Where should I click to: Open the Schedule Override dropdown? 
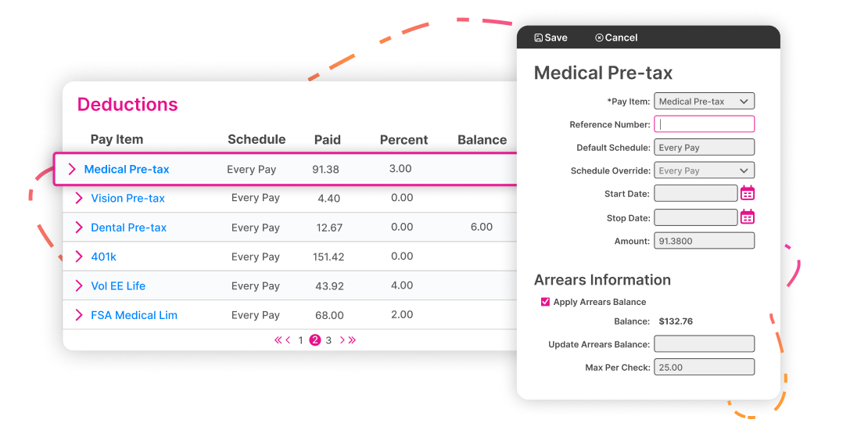(704, 170)
